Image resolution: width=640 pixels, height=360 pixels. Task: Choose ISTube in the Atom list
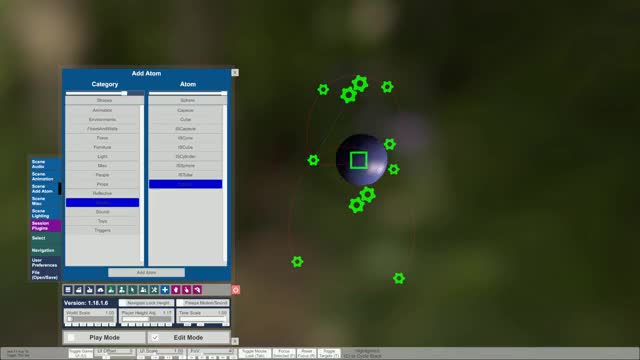[186, 175]
